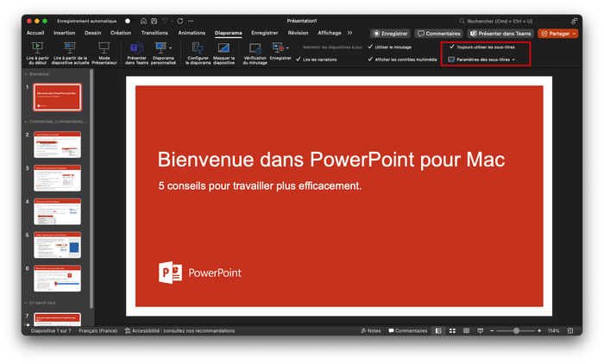Click the Commentaires button at top right
Screen dimensions: 604x364
click(438, 34)
